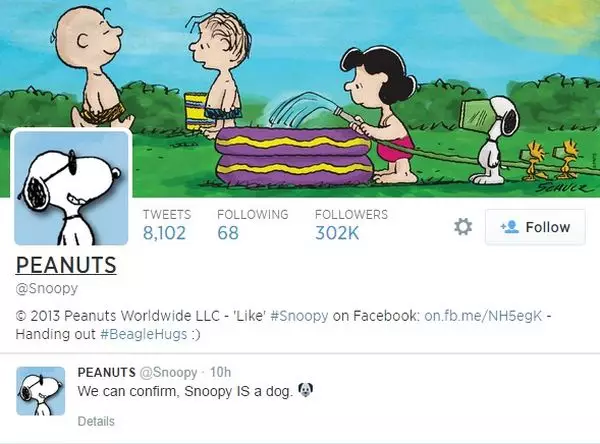Open the on.fb.me/NH5egK Facebook link

483,316
